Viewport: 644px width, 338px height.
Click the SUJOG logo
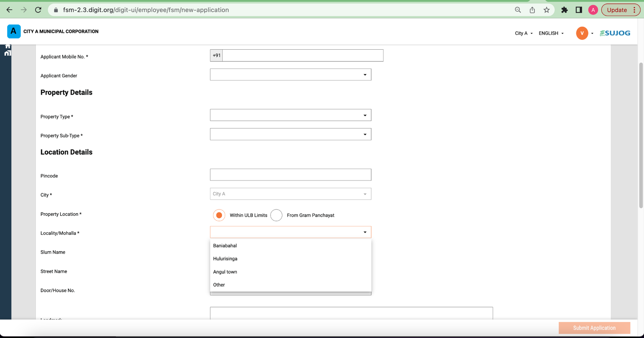[615, 33]
